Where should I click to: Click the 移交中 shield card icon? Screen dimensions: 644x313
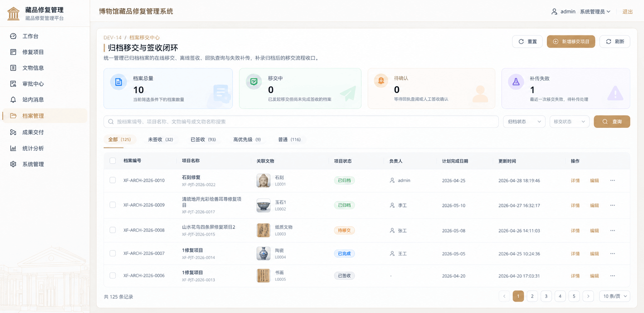254,82
